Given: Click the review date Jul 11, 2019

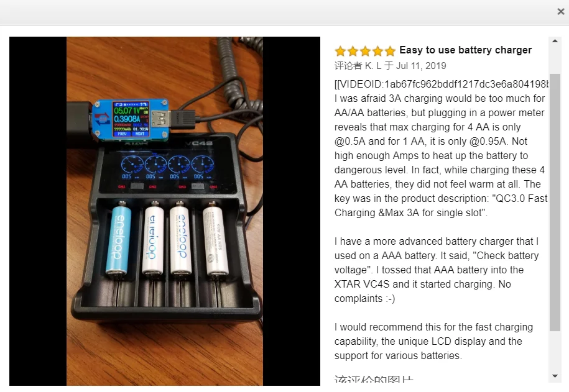Looking at the screenshot, I should point(421,66).
